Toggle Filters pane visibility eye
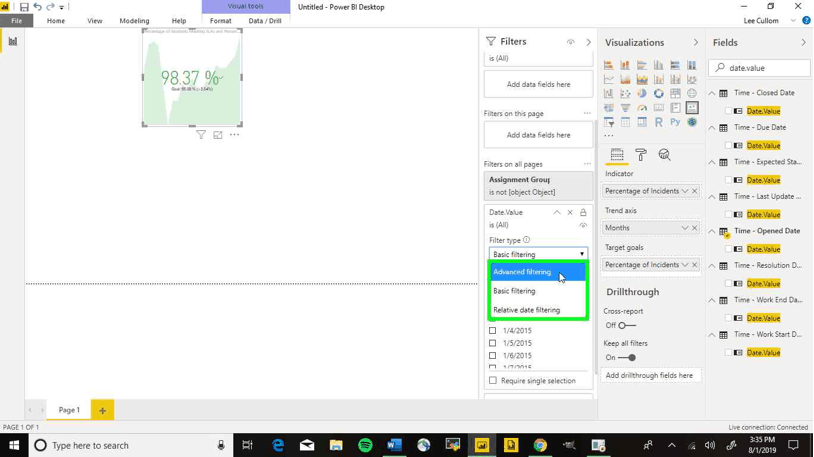The width and height of the screenshot is (814, 457). [571, 42]
